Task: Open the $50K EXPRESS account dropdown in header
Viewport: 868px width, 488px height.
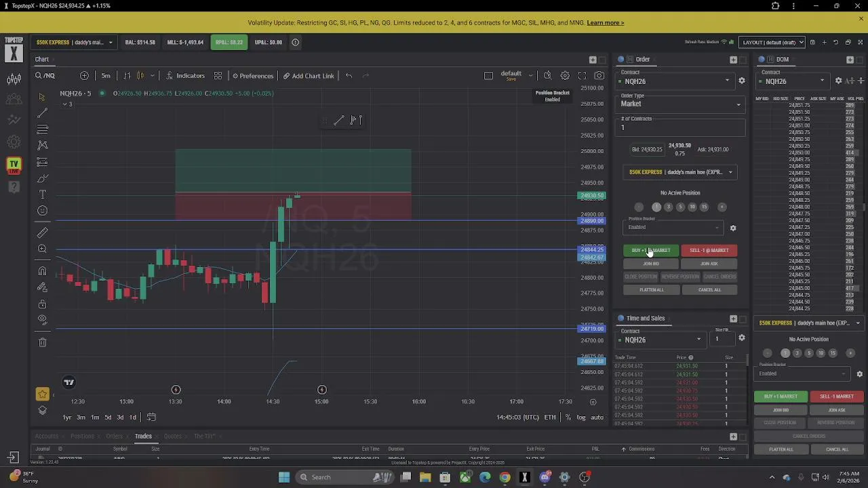Action: 74,42
